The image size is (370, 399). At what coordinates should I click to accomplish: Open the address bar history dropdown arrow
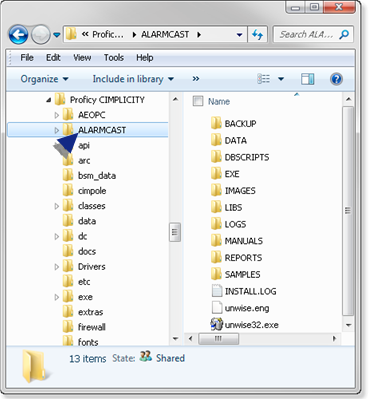pyautogui.click(x=239, y=35)
